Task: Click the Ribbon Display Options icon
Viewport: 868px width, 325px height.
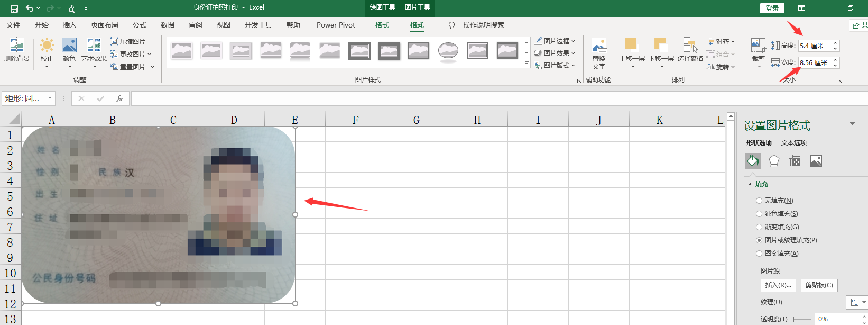Action: 801,8
